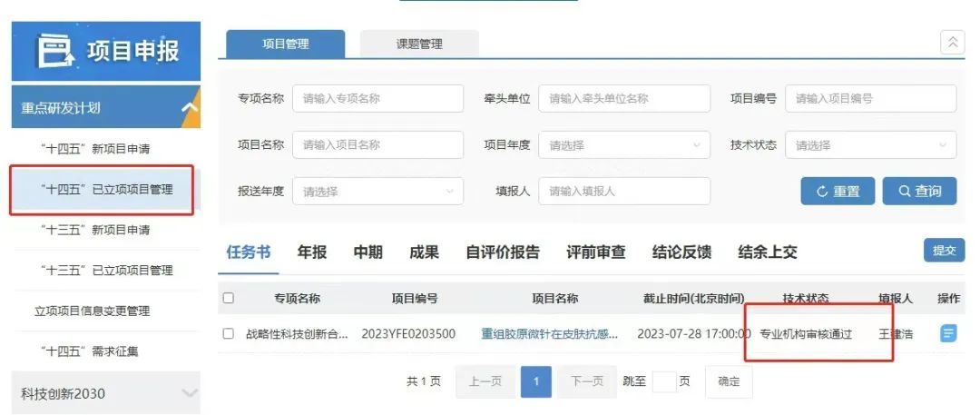Click page number 1 in pagination
The height and width of the screenshot is (415, 980).
535,381
